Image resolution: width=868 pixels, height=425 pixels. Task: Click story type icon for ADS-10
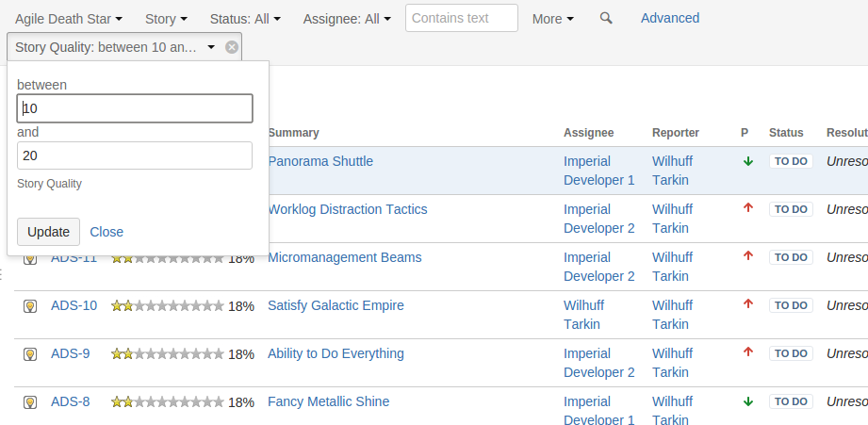[30, 305]
